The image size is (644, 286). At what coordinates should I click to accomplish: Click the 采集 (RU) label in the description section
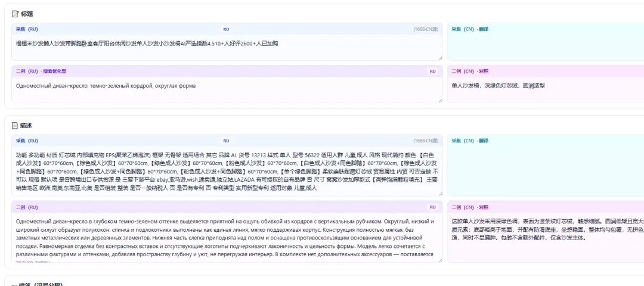pyautogui.click(x=27, y=141)
